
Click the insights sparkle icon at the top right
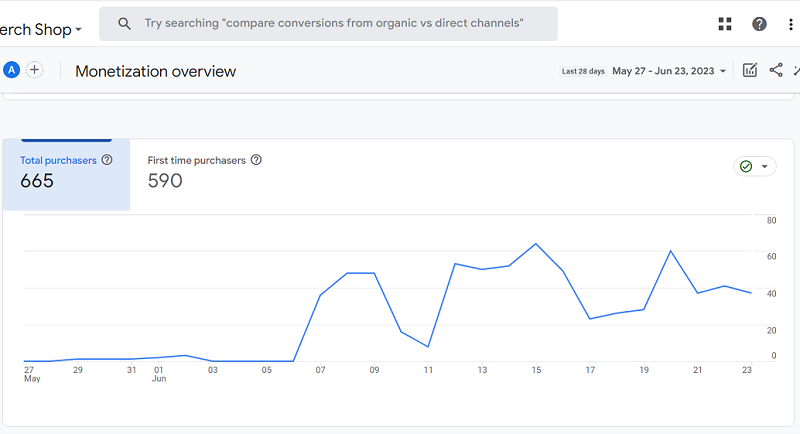pos(796,70)
